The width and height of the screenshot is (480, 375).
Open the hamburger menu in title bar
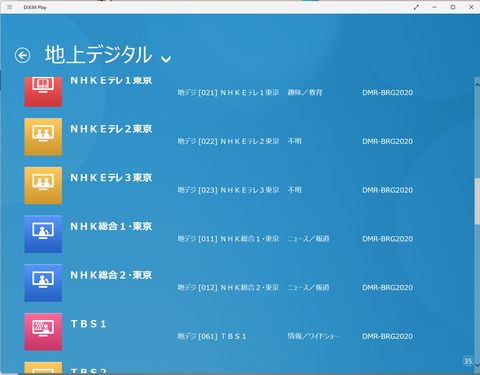[x=9, y=7]
